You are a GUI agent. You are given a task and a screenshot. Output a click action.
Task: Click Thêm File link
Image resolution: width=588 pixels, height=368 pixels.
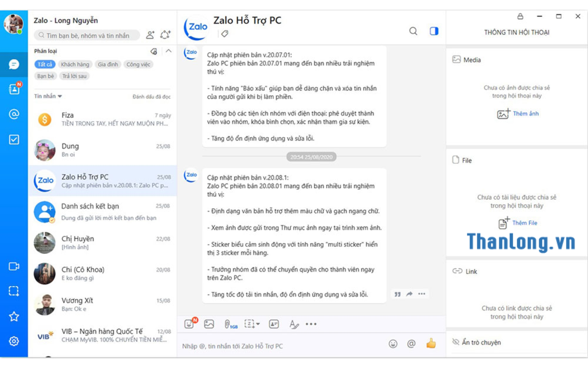(524, 223)
